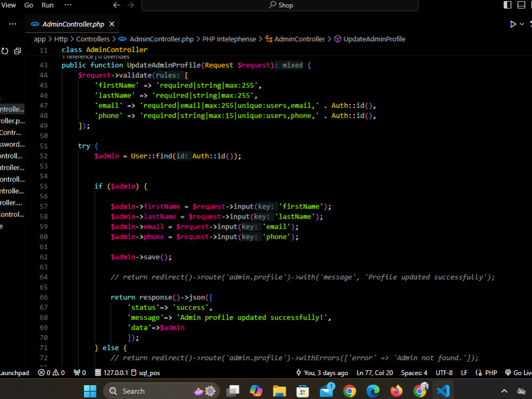The width and height of the screenshot is (532, 399).
Task: Change indentation via Spaces: 4
Action: pyautogui.click(x=414, y=373)
